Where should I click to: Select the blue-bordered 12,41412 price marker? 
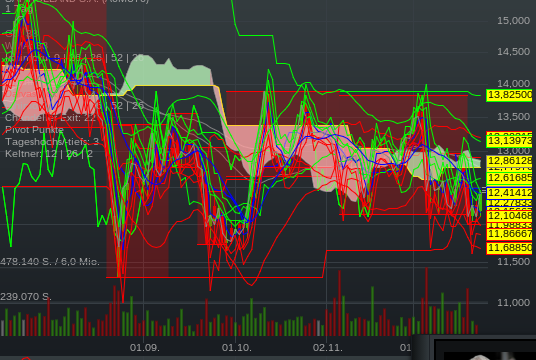click(x=509, y=193)
